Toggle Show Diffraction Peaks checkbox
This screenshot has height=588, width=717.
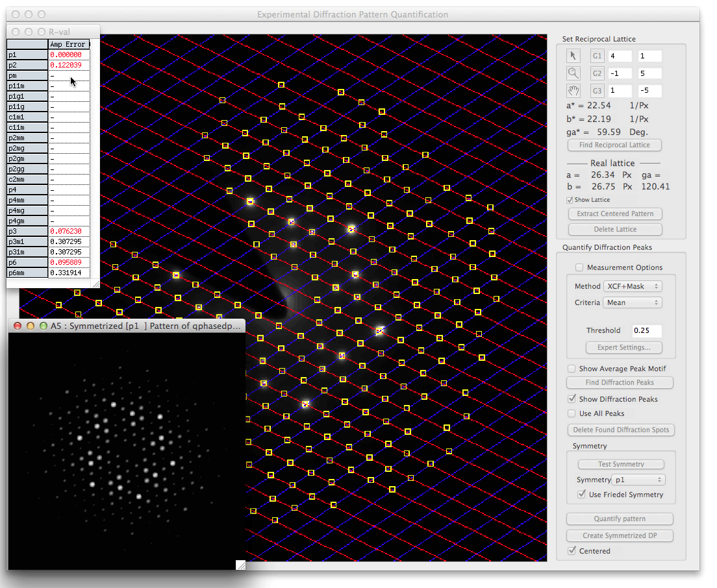click(x=572, y=399)
